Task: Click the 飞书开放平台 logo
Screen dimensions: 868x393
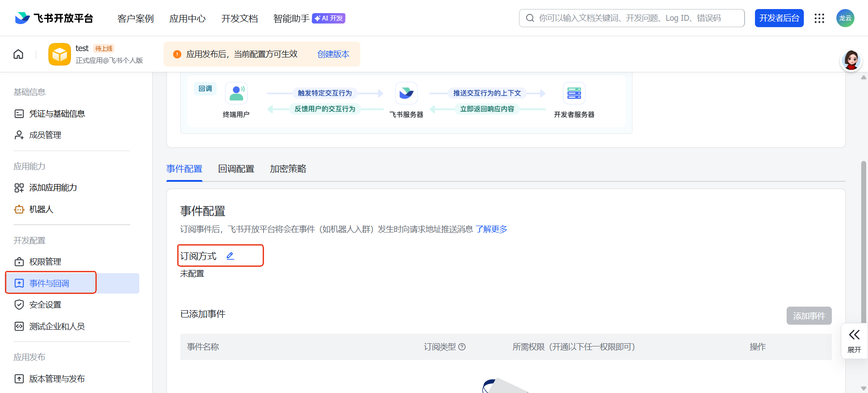Action: point(54,18)
